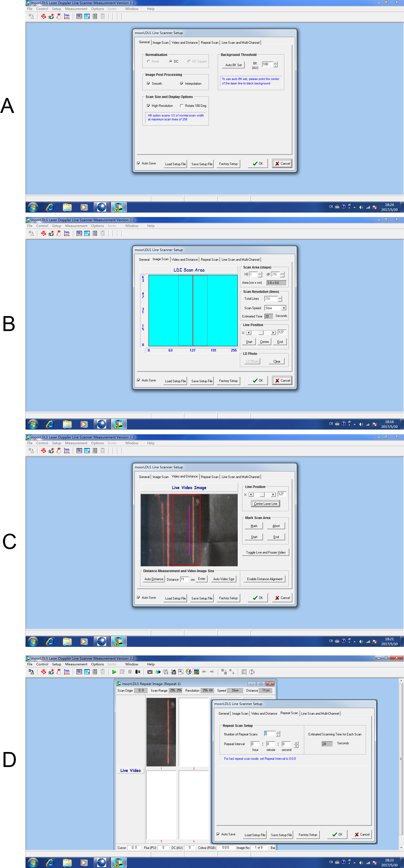The width and height of the screenshot is (404, 868).
Task: Click the Distance input field showing 11
Action: point(184,579)
